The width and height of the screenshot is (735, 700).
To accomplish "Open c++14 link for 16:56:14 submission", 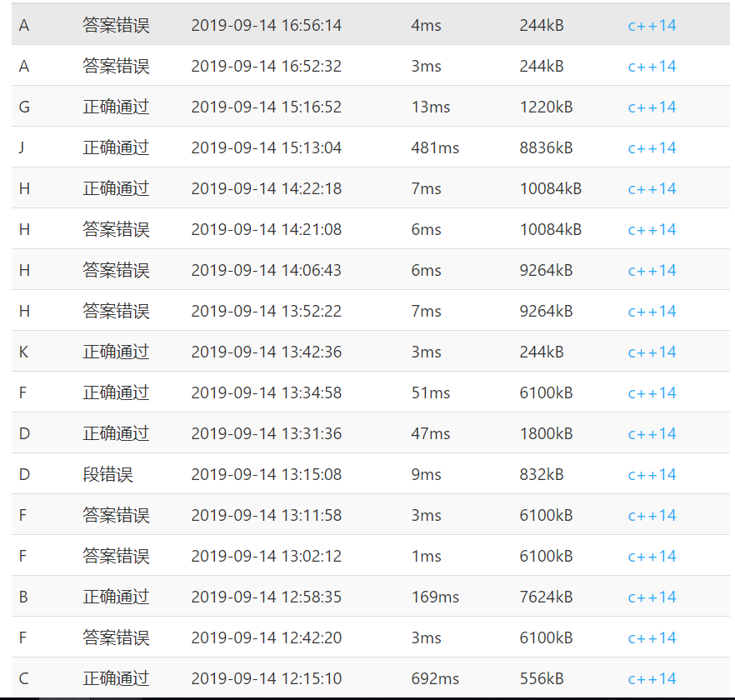I will 652,25.
